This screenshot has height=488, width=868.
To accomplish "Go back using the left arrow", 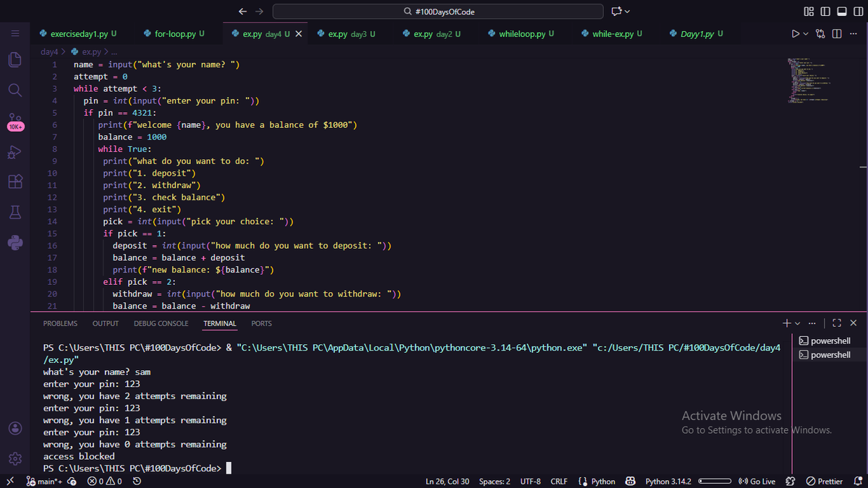I will pyautogui.click(x=243, y=11).
